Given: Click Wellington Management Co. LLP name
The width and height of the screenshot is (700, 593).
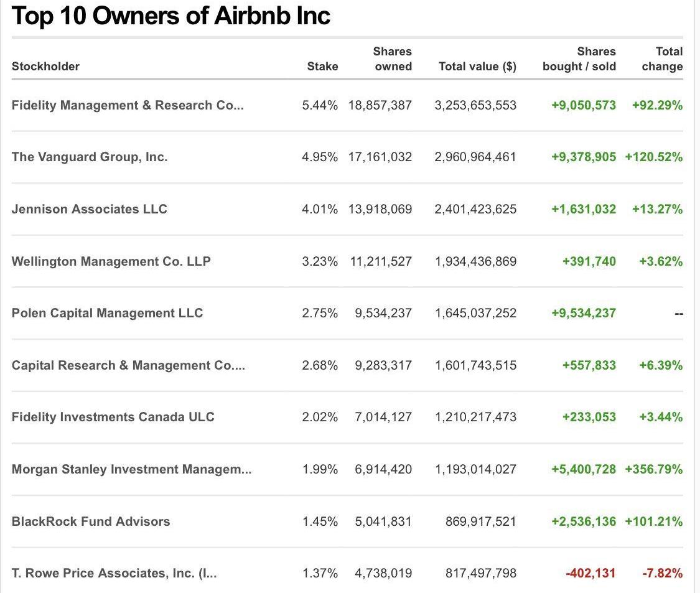Looking at the screenshot, I should coord(111,261).
